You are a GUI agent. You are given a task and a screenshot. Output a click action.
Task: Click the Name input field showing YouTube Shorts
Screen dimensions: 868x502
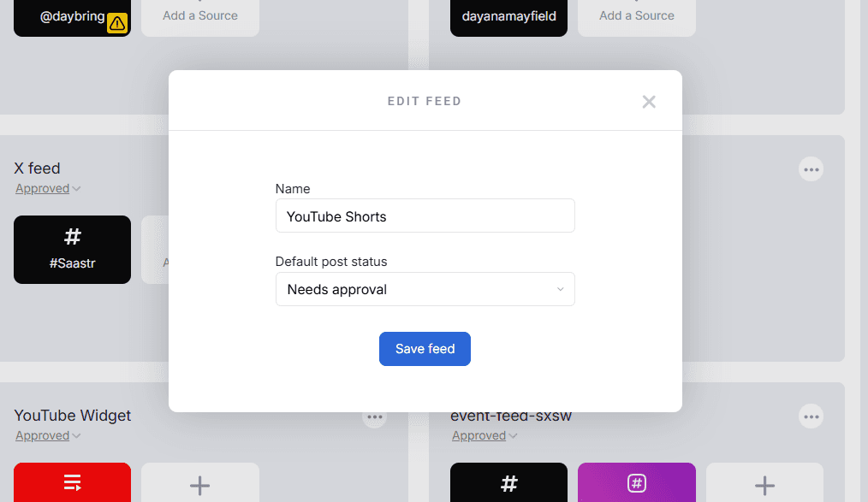[x=425, y=216]
